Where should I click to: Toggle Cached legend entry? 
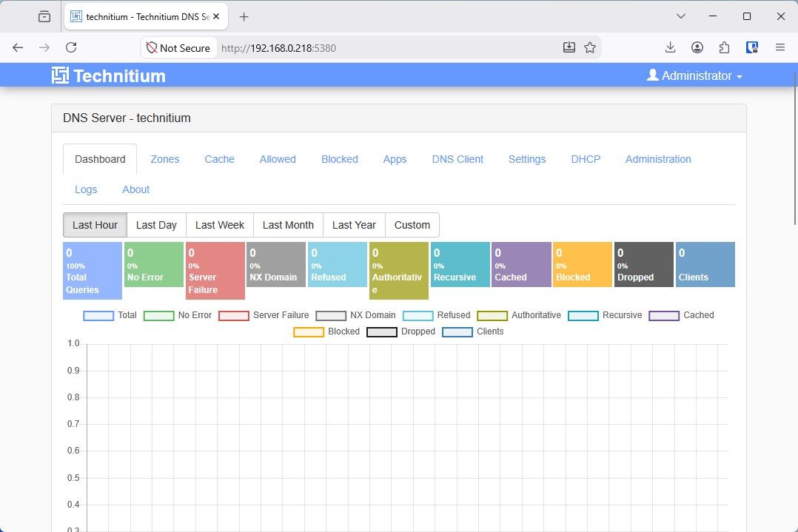coord(682,315)
